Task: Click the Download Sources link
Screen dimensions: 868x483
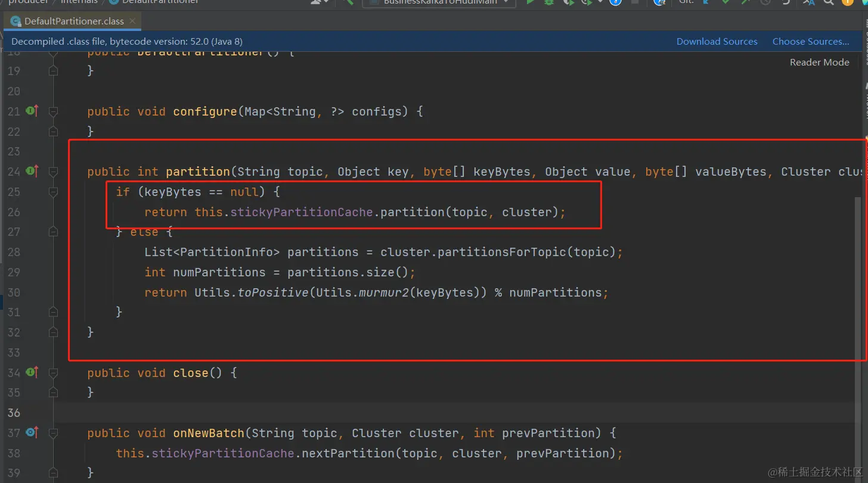Action: pyautogui.click(x=717, y=41)
